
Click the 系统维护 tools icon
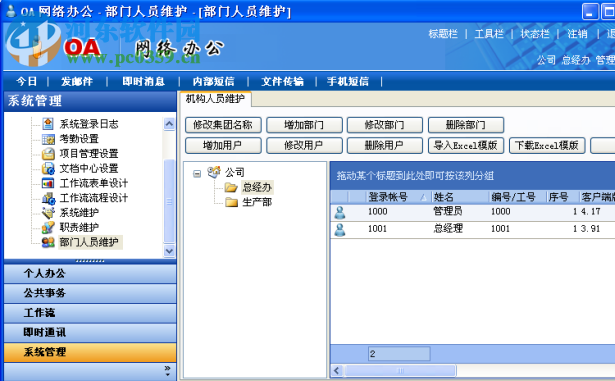(48, 213)
